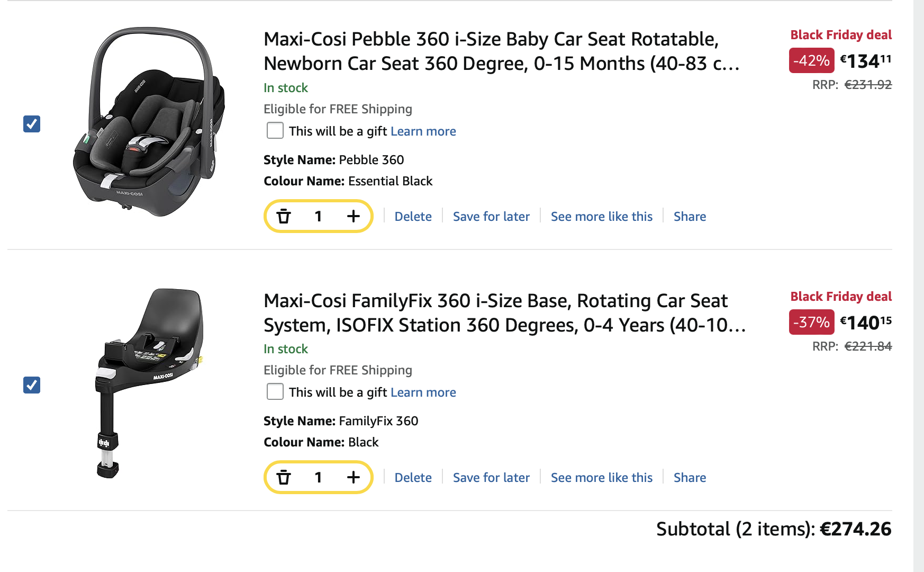
Task: Delete the FamilyFix 360 base link
Action: tap(413, 478)
